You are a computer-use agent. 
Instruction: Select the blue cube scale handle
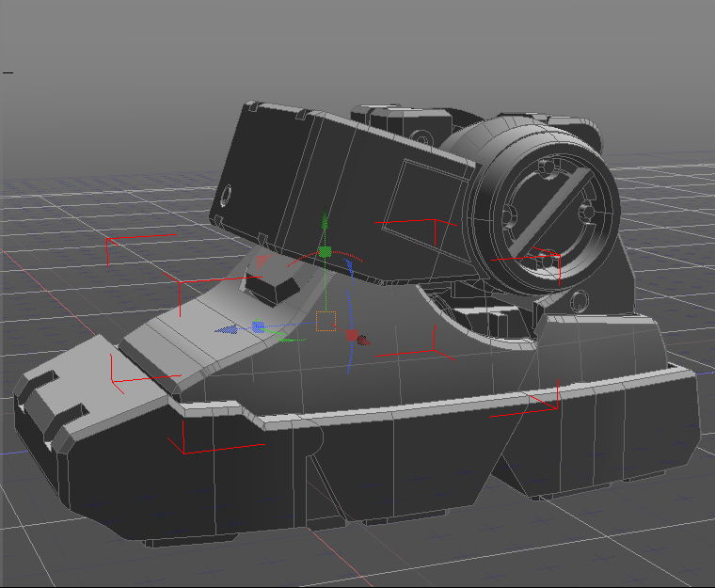[x=257, y=326]
